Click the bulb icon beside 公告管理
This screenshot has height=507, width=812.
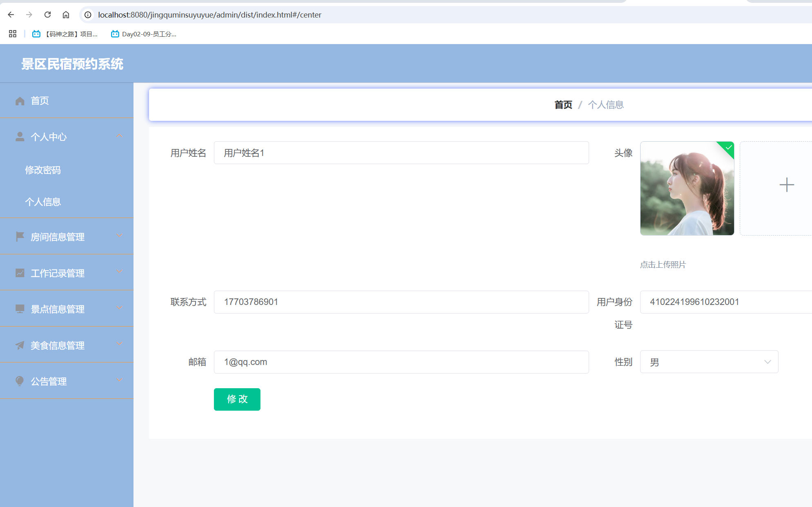click(x=20, y=381)
